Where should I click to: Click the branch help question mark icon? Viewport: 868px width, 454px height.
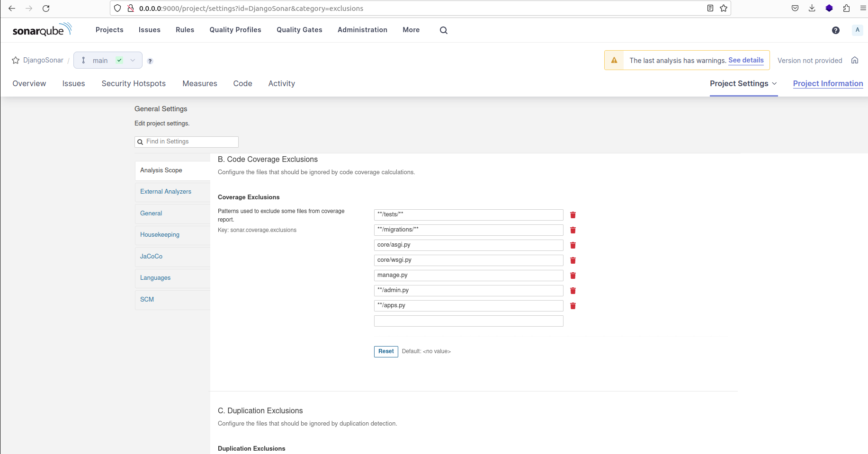pyautogui.click(x=150, y=61)
